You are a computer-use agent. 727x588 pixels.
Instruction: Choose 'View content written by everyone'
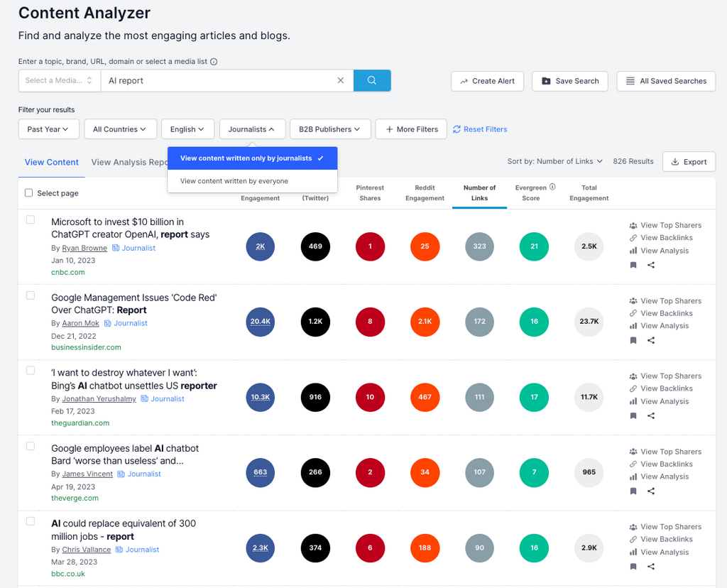tap(252, 181)
